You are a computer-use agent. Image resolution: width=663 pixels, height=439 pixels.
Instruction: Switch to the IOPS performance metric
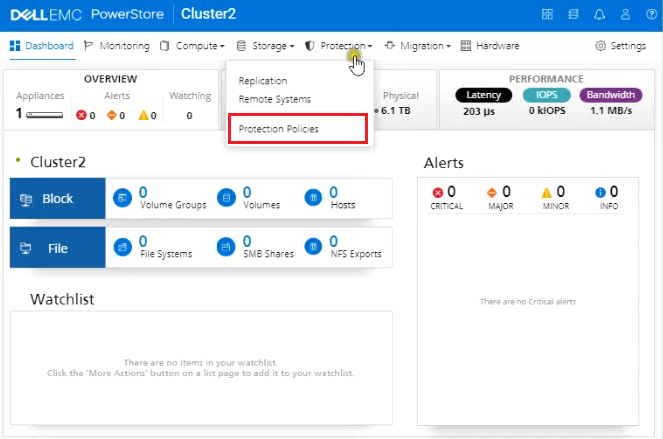(x=546, y=95)
